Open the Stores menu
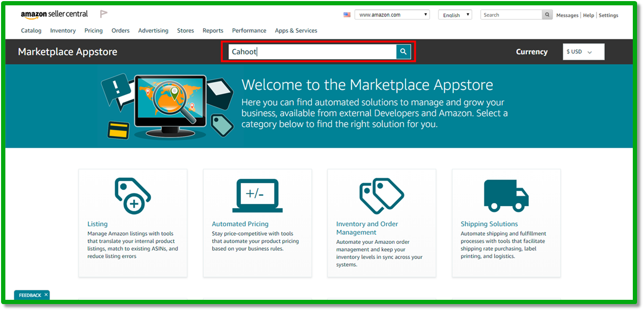 tap(186, 30)
